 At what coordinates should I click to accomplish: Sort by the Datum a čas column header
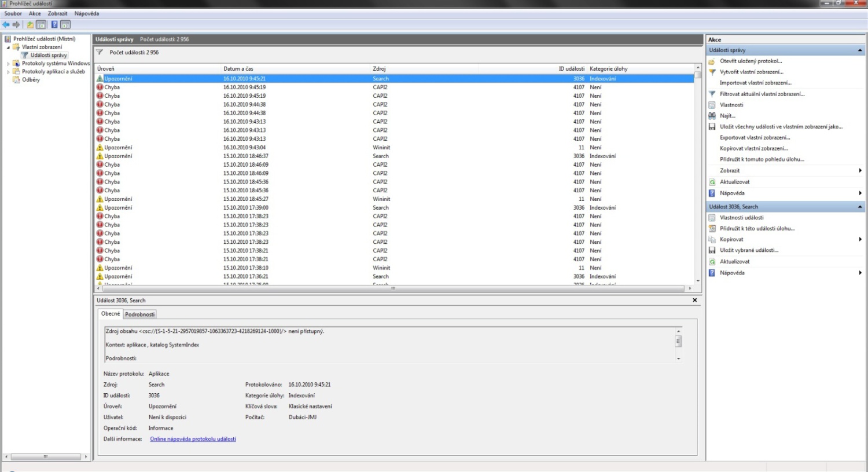pyautogui.click(x=296, y=69)
